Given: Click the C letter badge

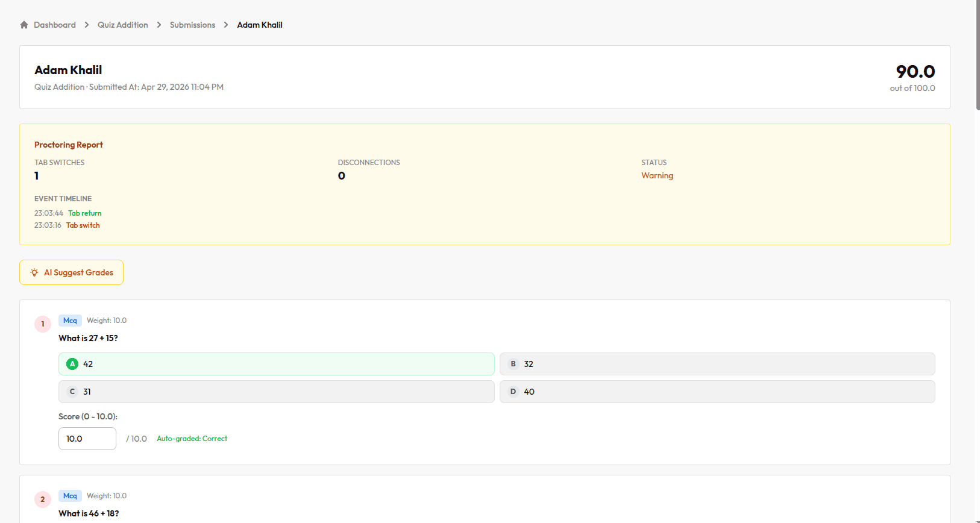Looking at the screenshot, I should (72, 392).
